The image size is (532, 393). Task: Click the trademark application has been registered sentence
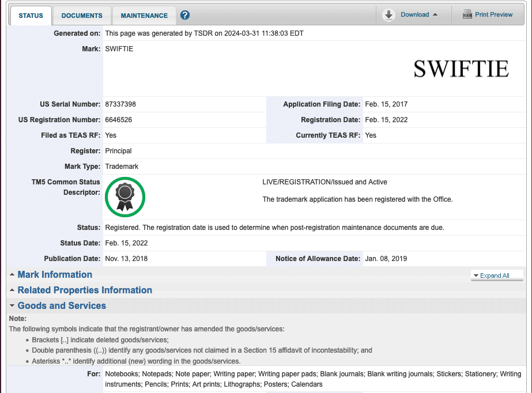coord(357,199)
